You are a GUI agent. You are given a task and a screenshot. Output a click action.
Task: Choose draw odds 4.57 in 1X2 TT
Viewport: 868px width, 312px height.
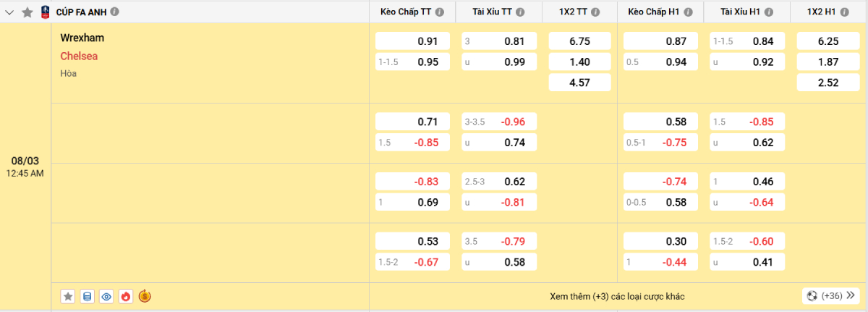point(580,83)
